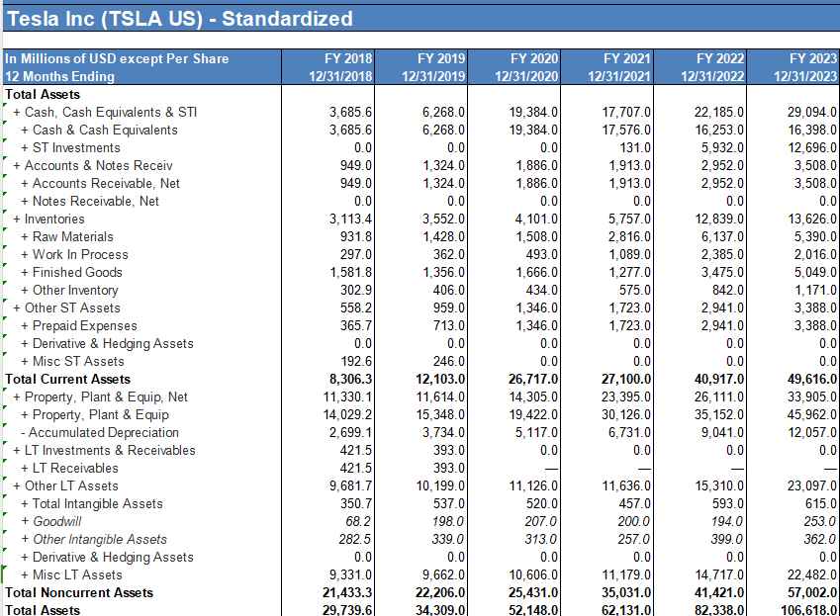Select FY 2021 Property, Plant & Equip, Net value 23,395.0

coord(626,397)
